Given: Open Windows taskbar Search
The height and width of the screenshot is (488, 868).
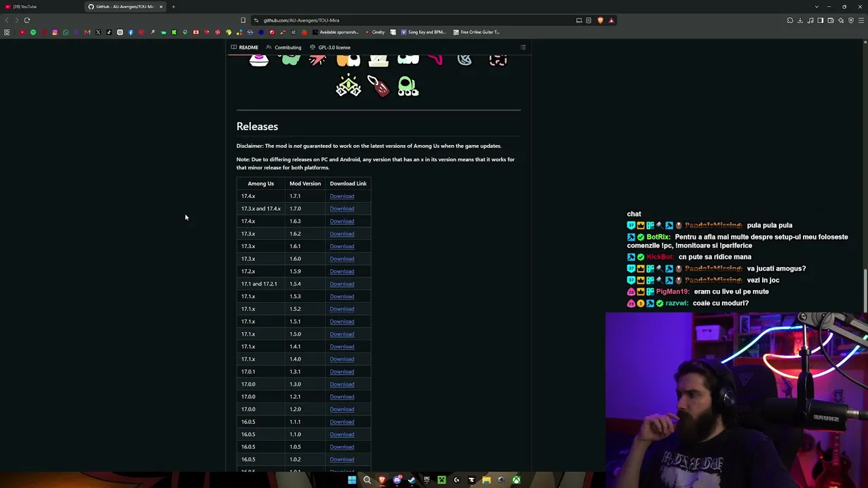Looking at the screenshot, I should coord(367,480).
